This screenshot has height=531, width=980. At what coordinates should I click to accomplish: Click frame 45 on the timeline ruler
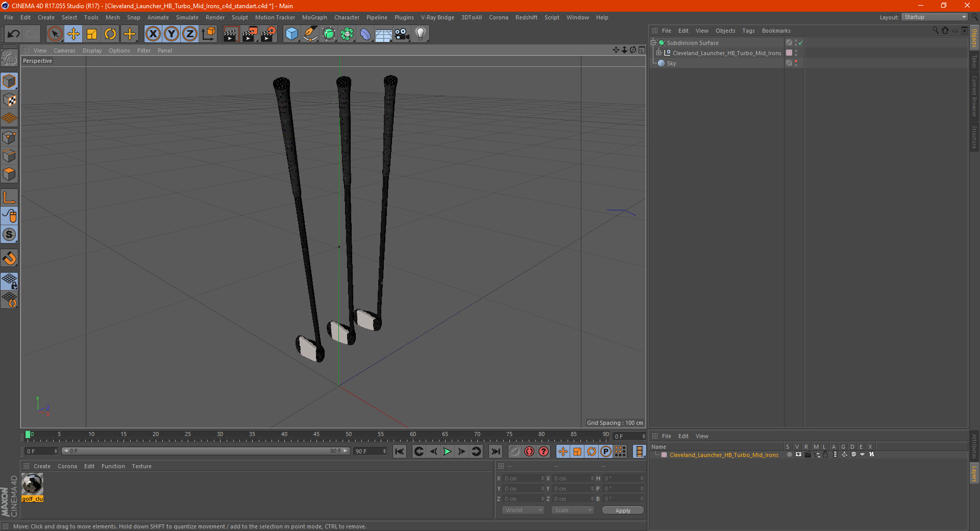tap(316, 435)
